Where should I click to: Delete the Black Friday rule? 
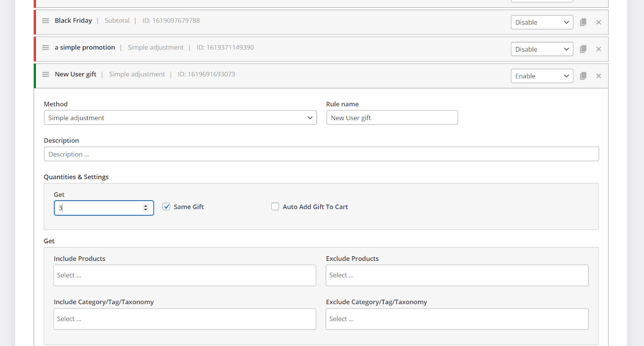pos(598,22)
